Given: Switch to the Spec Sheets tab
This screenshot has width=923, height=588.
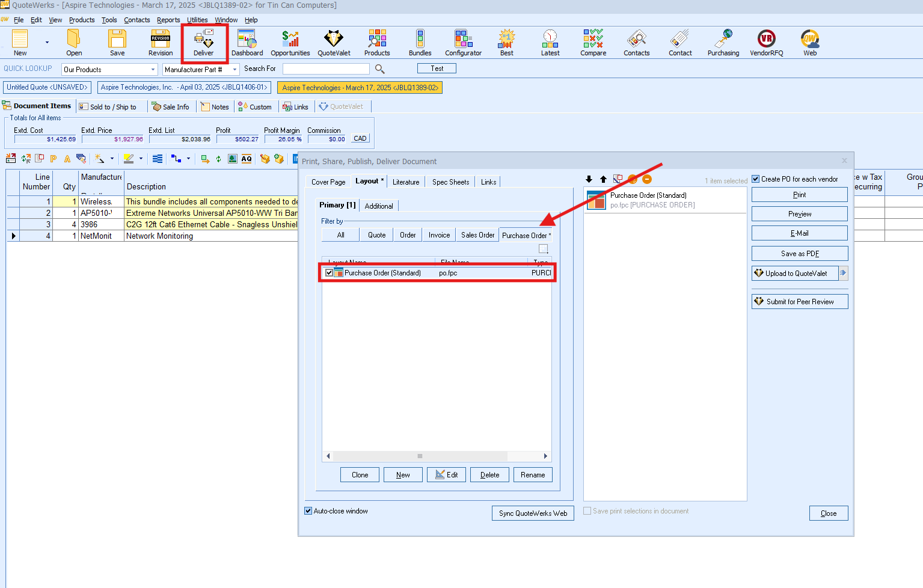Looking at the screenshot, I should tap(450, 182).
